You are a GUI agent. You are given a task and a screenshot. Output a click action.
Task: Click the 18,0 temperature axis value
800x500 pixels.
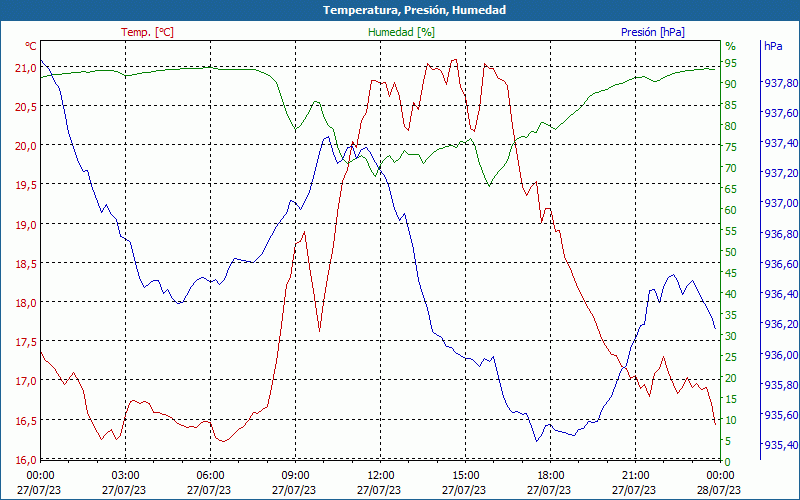pos(25,304)
